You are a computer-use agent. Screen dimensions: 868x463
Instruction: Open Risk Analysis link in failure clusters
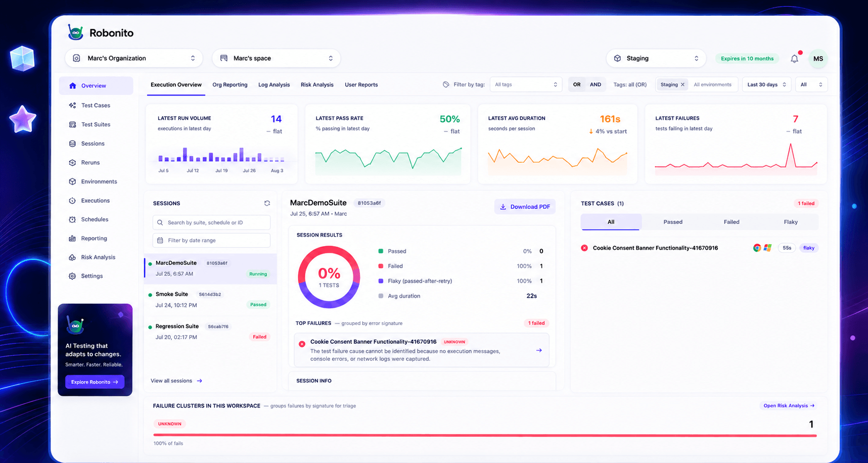point(789,406)
